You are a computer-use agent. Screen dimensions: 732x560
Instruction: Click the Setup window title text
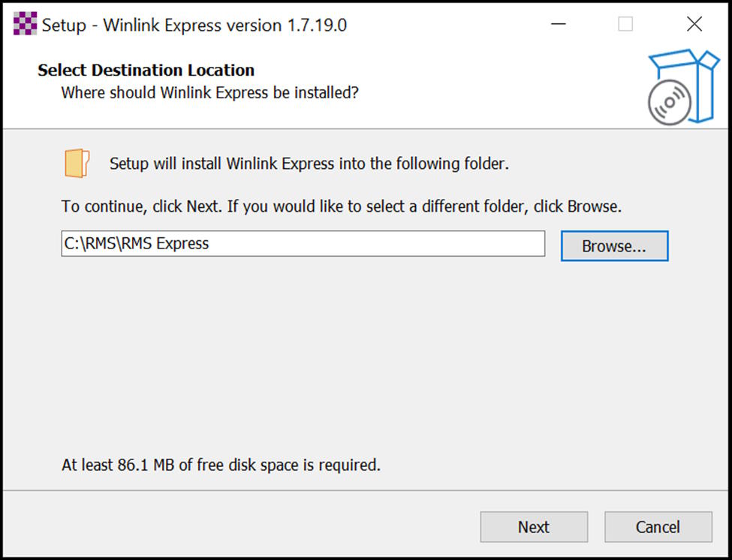(x=194, y=25)
